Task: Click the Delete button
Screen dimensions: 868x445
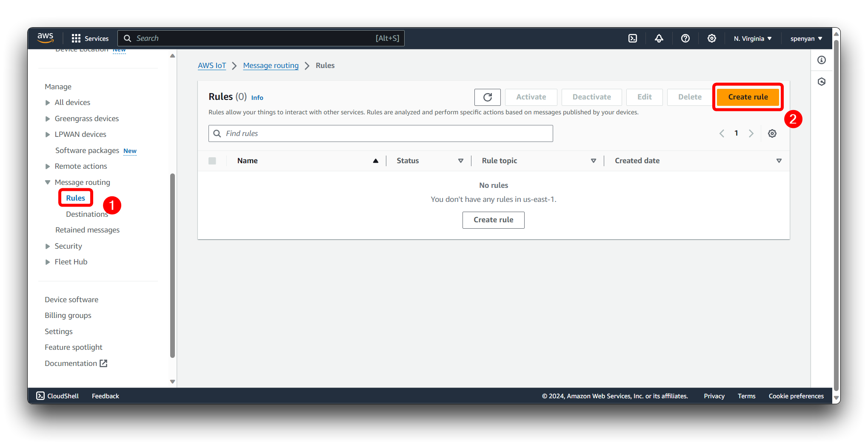Action: [690, 97]
